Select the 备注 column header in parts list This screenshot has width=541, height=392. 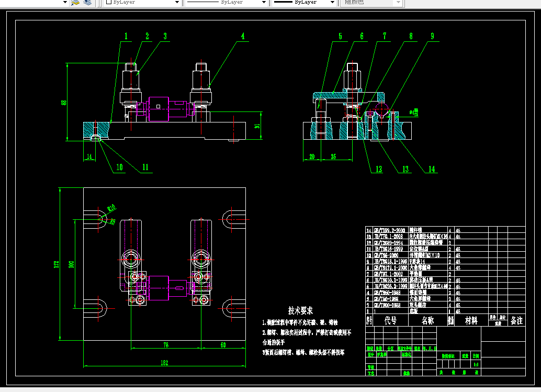pos(516,321)
